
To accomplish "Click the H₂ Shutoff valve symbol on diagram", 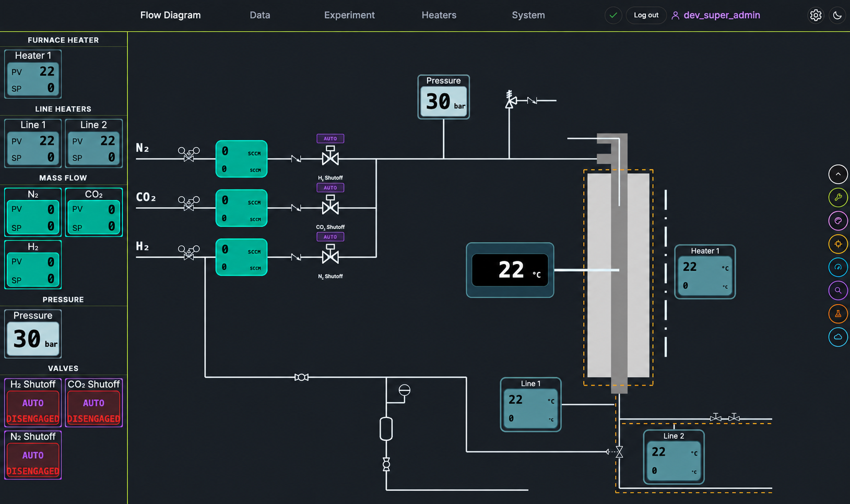I will click(x=330, y=155).
